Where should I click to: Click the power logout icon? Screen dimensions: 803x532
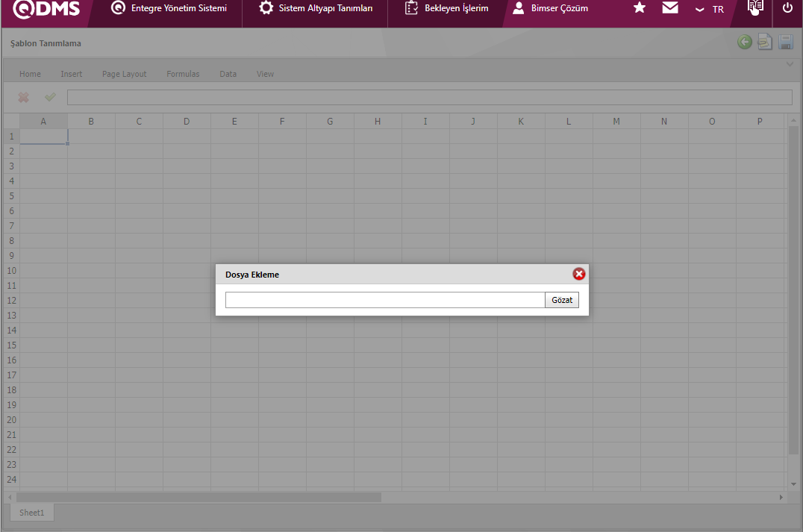click(787, 8)
